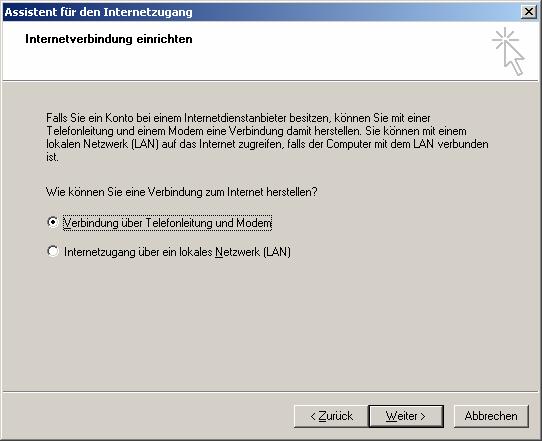Click the separator line above the buttons

coord(271,392)
